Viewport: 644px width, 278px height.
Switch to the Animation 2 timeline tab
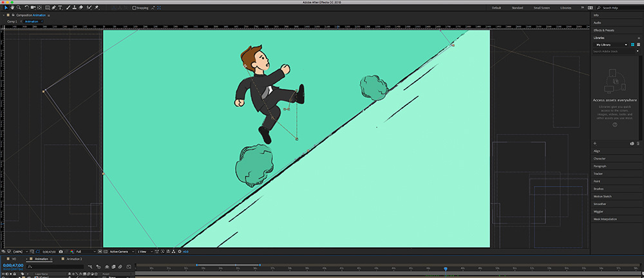tap(74, 259)
